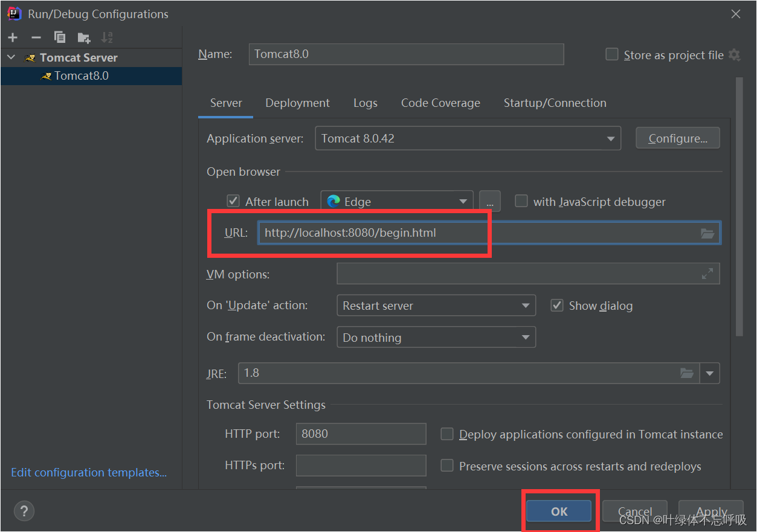Select the Tomcat Server group label

(x=79, y=57)
